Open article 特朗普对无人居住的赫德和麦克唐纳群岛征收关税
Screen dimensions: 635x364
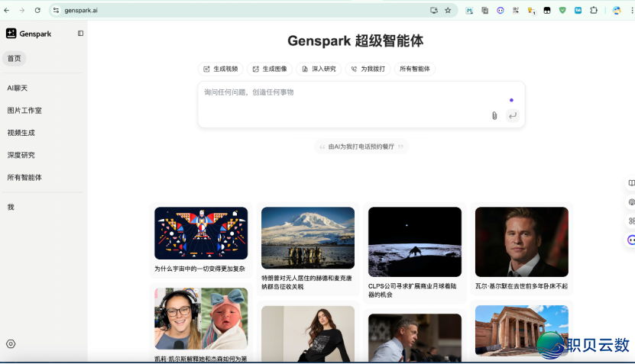click(x=306, y=282)
